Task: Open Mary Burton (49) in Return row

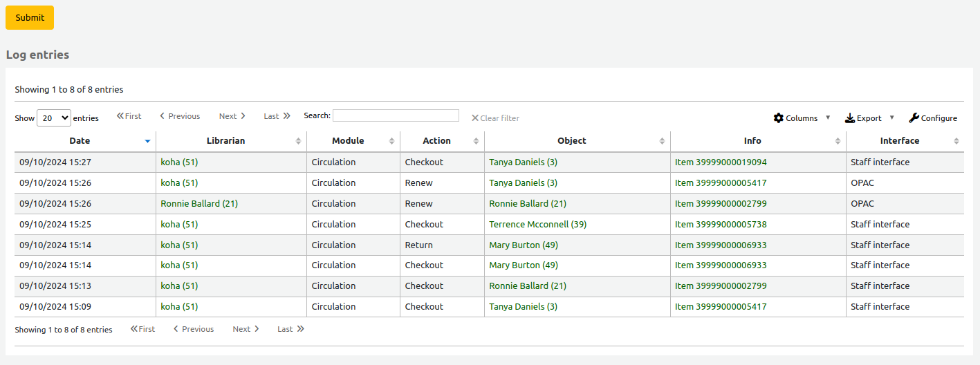Action: pos(523,245)
